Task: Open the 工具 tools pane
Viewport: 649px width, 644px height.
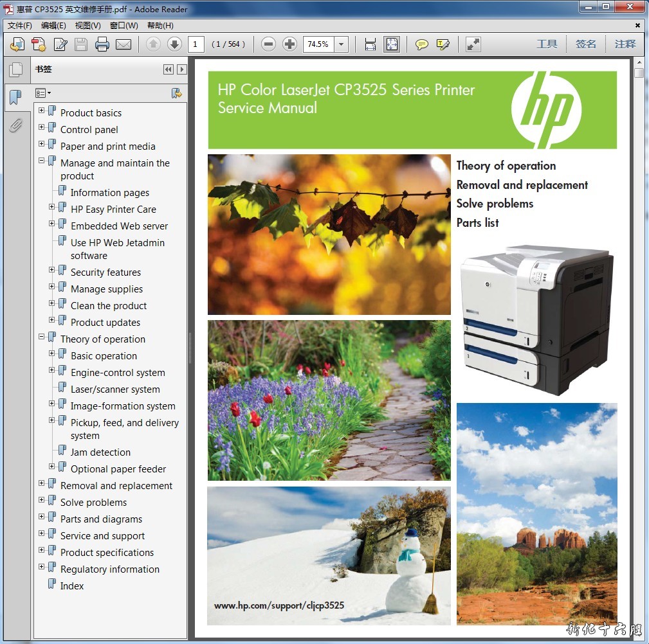Action: tap(547, 44)
